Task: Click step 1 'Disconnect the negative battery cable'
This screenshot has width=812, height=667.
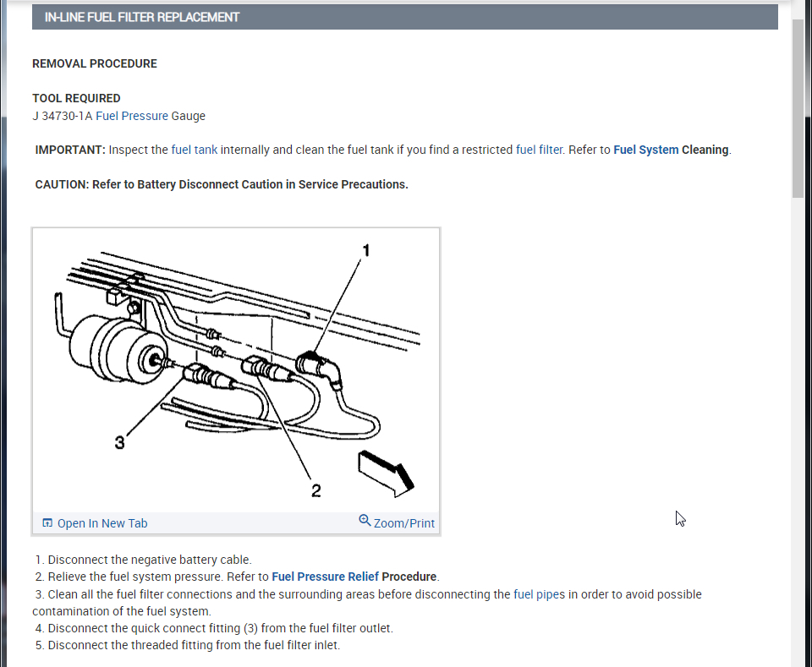Action: pyautogui.click(x=144, y=560)
